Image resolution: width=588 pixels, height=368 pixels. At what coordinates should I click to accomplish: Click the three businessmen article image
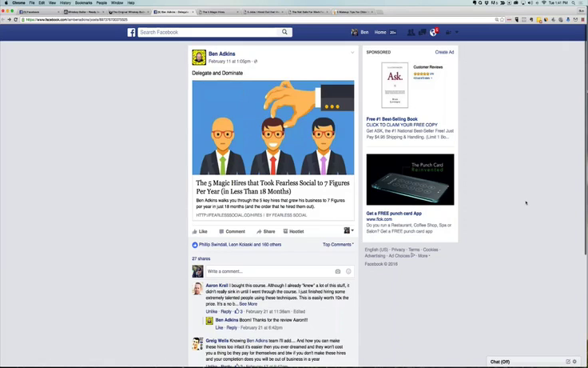click(273, 128)
